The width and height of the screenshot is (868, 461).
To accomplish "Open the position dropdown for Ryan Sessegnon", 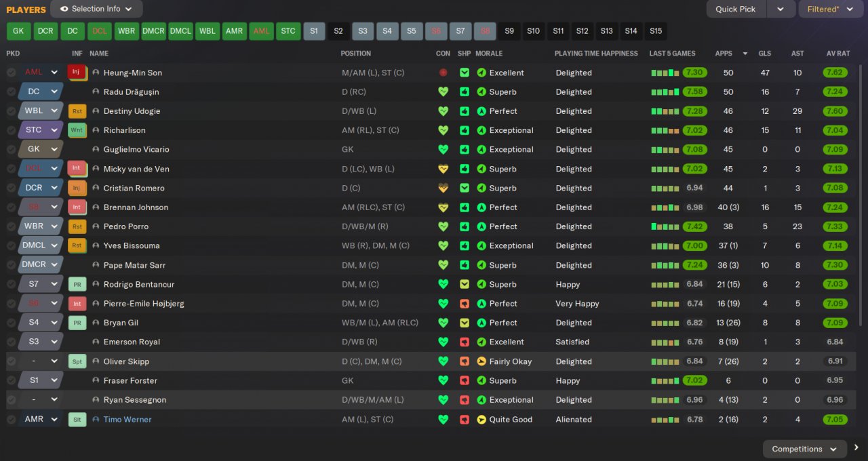I will [x=41, y=400].
